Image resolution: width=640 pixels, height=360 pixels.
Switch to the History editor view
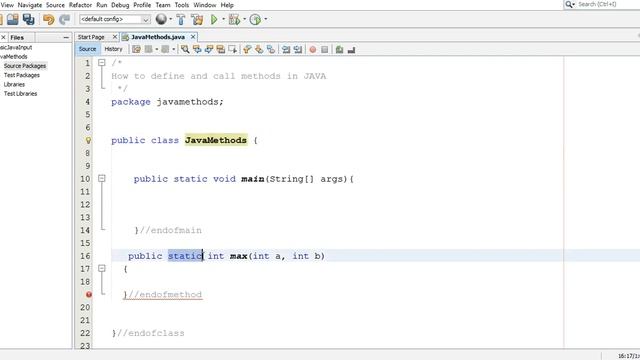113,49
